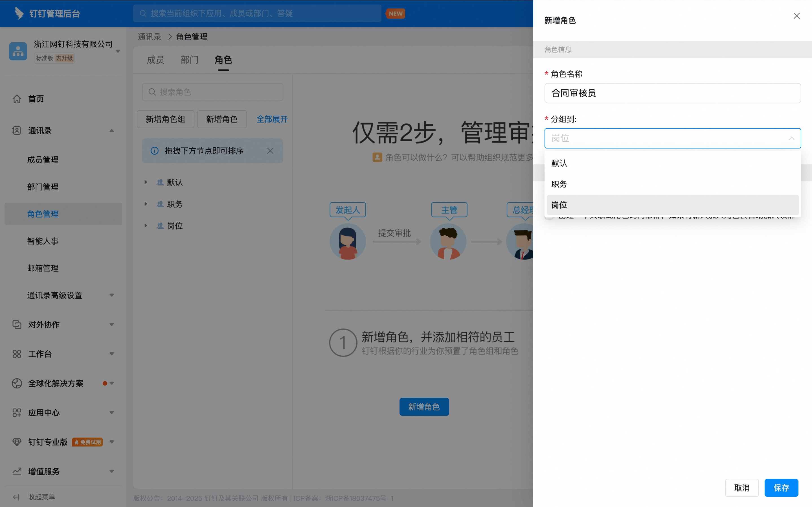Click the home icon beside 首页
This screenshot has height=507, width=812.
click(17, 99)
